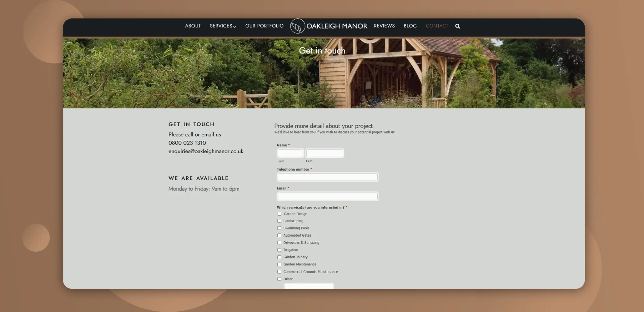Screen dimensions: 644x312
Task: Focus the First name field
Action: coord(290,153)
